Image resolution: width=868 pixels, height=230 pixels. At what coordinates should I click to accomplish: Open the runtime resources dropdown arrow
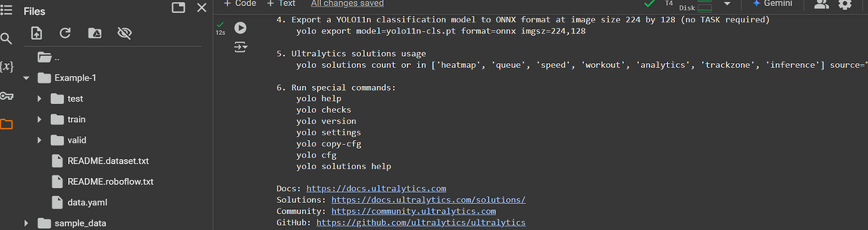coord(727,4)
